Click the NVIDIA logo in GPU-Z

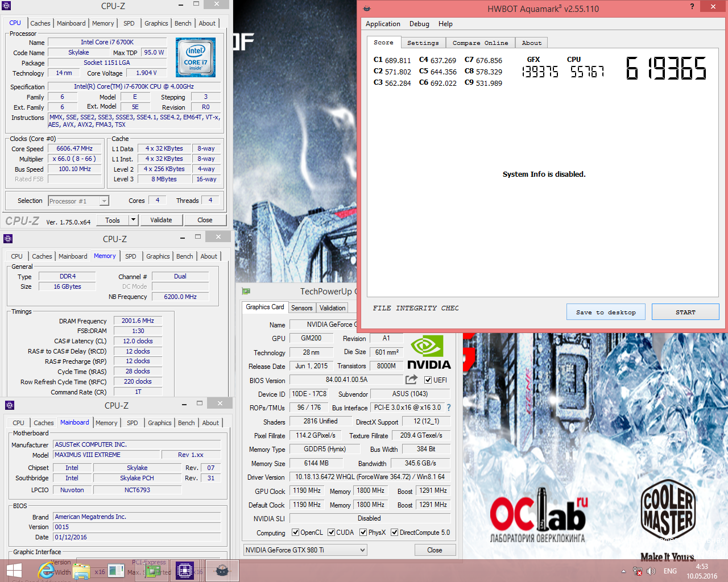click(x=429, y=353)
